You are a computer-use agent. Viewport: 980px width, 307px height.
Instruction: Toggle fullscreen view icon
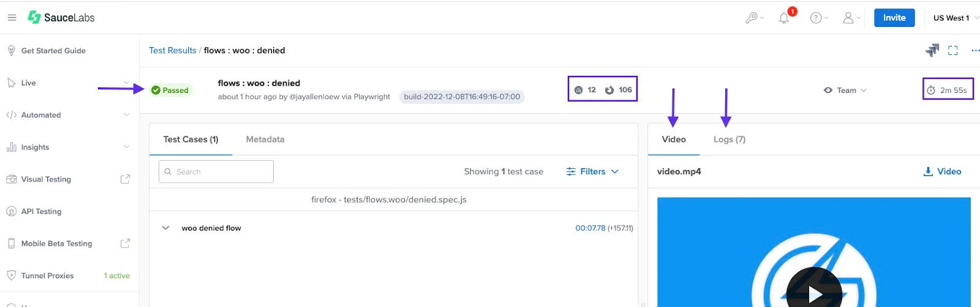tap(953, 51)
